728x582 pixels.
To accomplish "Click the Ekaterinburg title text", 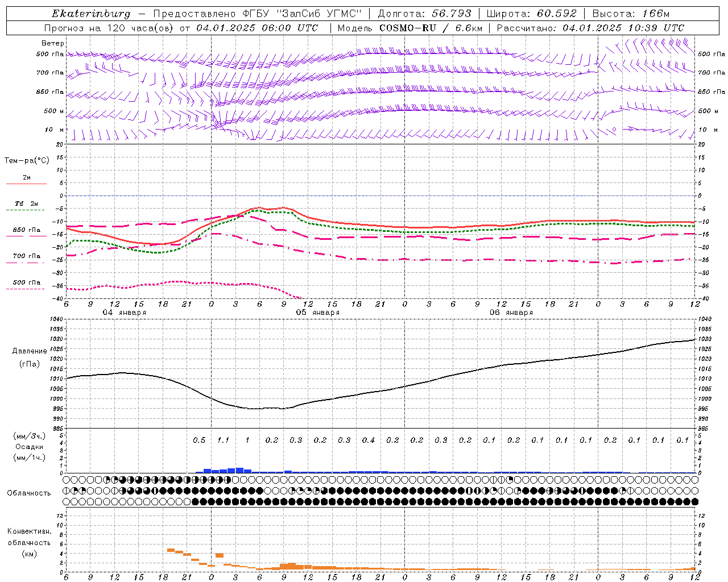I will point(90,14).
